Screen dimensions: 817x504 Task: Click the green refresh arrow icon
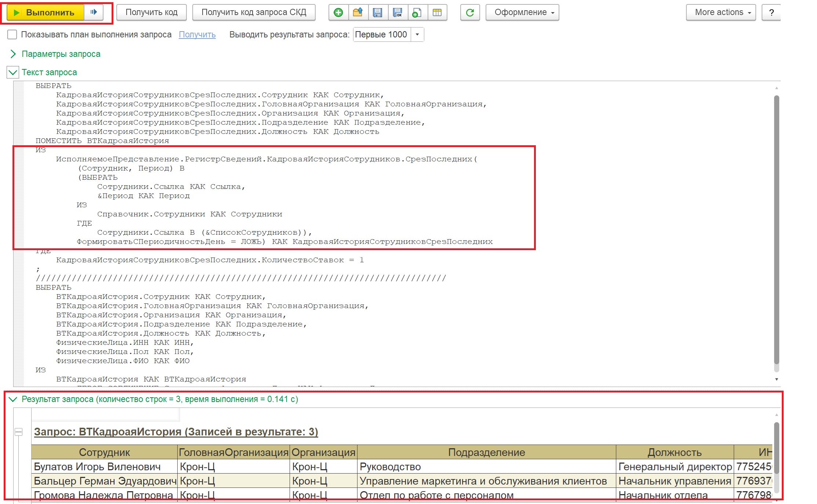coord(470,12)
